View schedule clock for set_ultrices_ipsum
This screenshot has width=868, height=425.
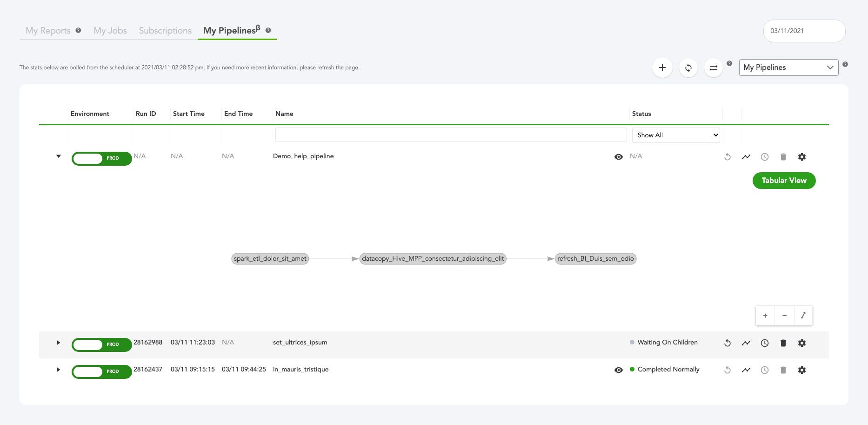pos(765,343)
